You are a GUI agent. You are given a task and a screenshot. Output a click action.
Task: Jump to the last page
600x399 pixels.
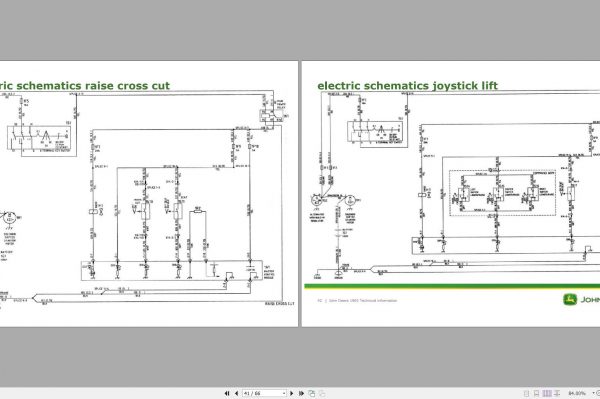[x=301, y=393]
